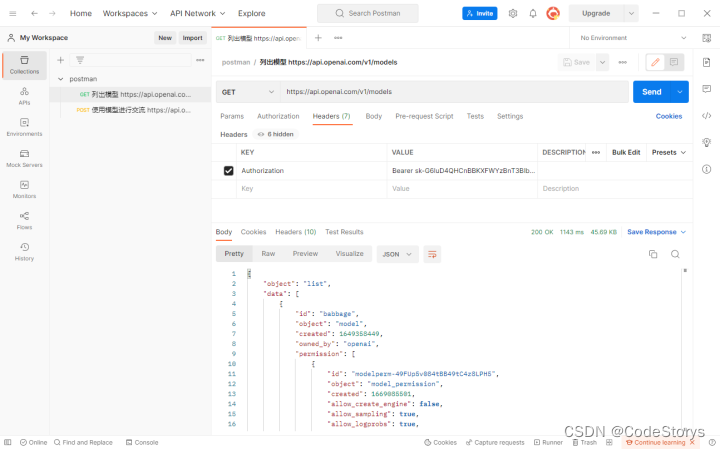Switch to the Authorization tab
The image size is (720, 449).
click(x=278, y=116)
